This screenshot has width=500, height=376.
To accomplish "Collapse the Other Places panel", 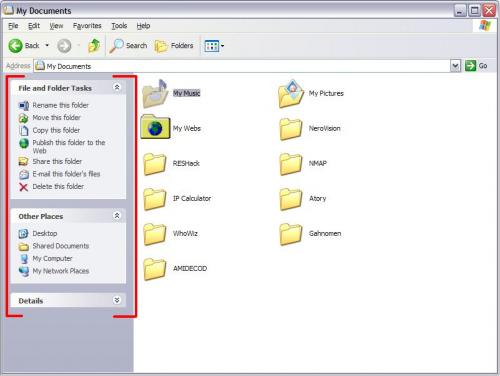I will tap(117, 216).
